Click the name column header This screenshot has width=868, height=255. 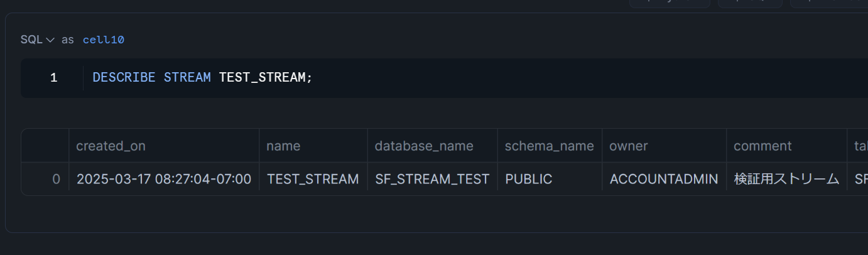point(283,146)
